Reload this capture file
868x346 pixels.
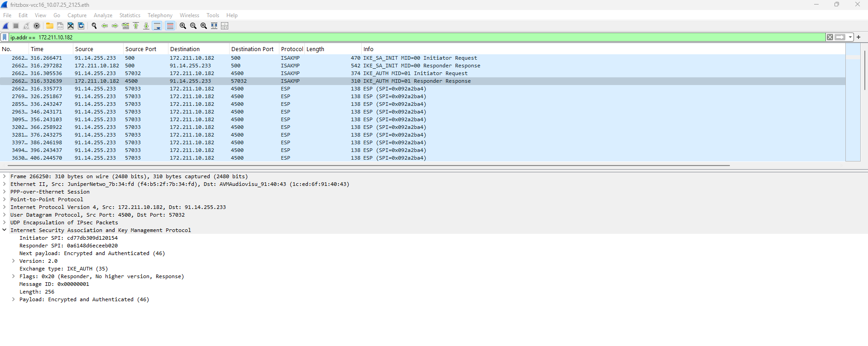click(81, 26)
